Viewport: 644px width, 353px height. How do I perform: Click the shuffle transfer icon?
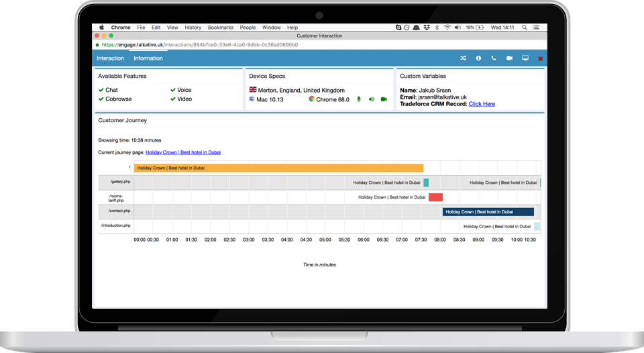click(x=463, y=58)
